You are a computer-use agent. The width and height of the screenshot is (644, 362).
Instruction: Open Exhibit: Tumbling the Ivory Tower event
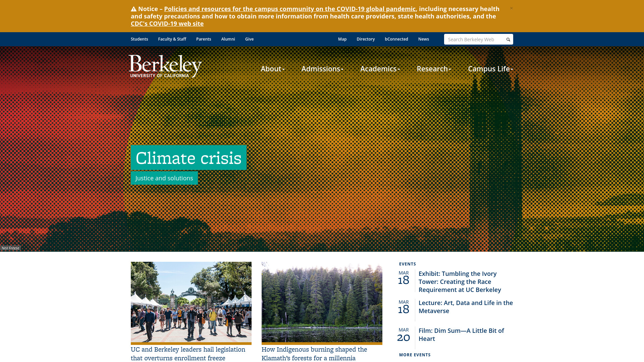tap(460, 282)
